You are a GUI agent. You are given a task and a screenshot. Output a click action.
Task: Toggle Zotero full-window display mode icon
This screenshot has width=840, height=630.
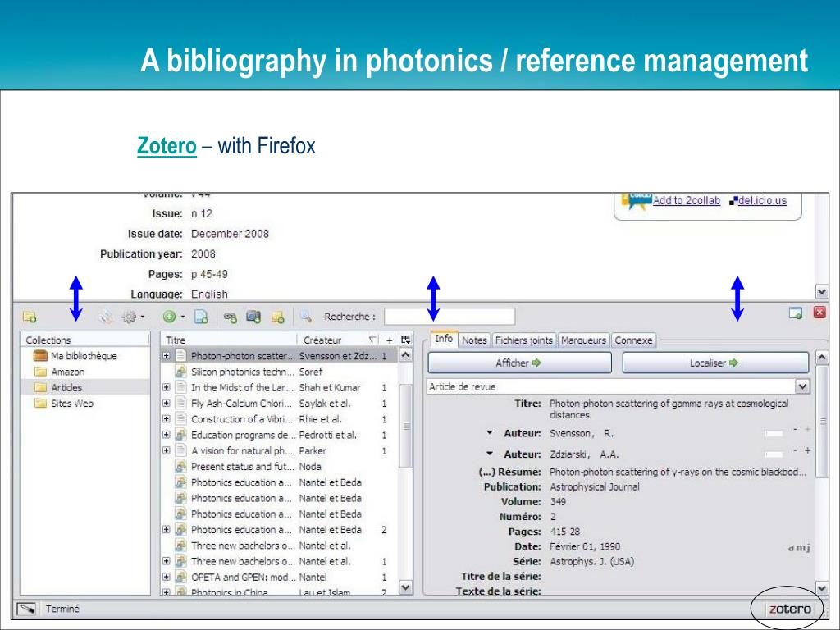(x=796, y=313)
